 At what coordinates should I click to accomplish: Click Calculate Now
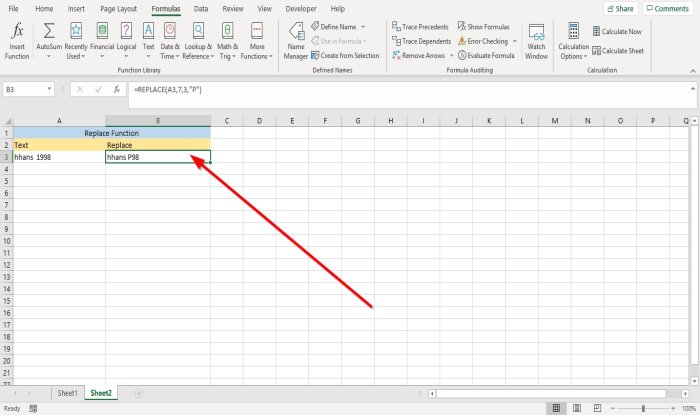click(x=617, y=31)
